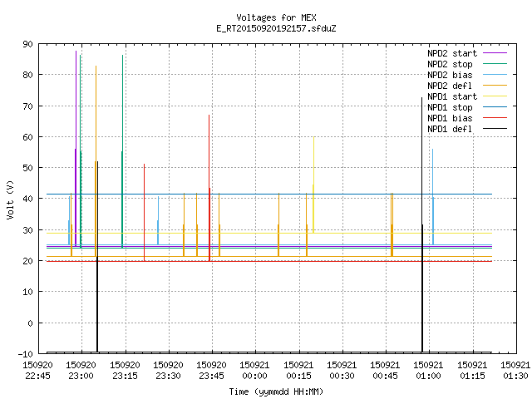Click the orange NPD2 defl legend line sample
This screenshot has width=532, height=399.
pyautogui.click(x=495, y=85)
